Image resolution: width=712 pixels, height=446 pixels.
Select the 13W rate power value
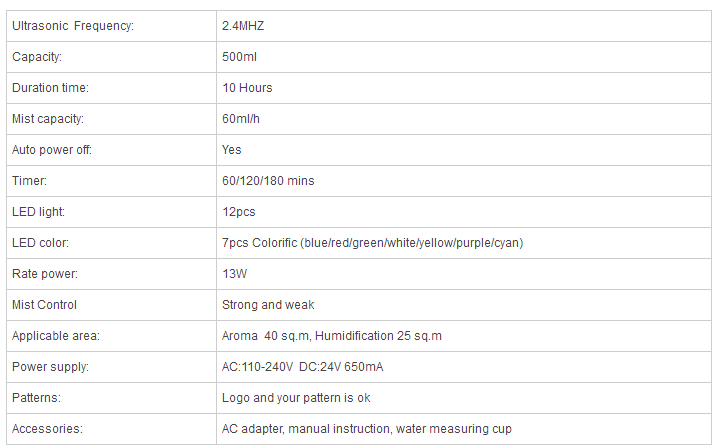(234, 274)
